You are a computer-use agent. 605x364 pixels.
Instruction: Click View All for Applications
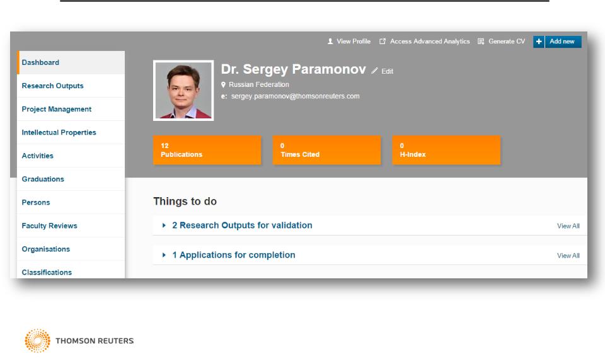(x=568, y=256)
